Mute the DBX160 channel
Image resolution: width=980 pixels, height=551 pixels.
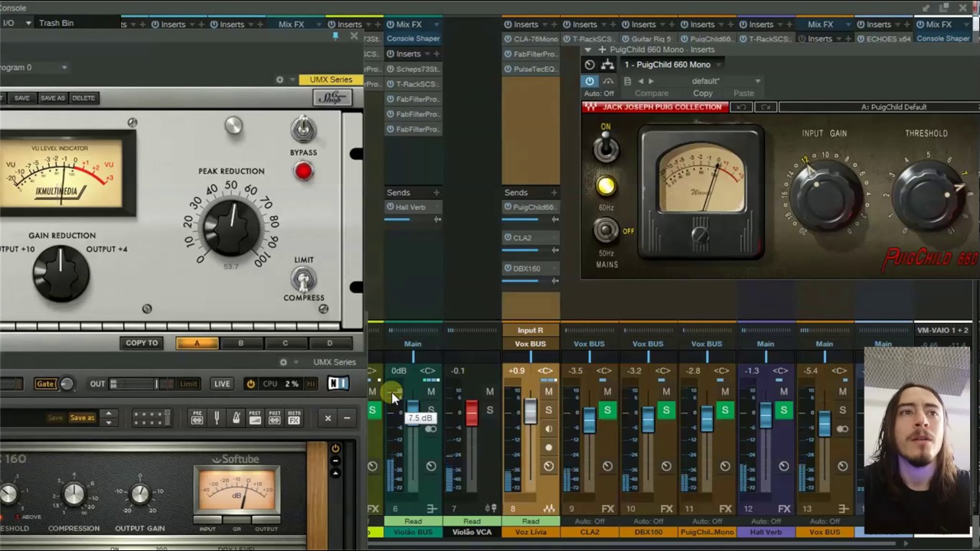pyautogui.click(x=666, y=392)
